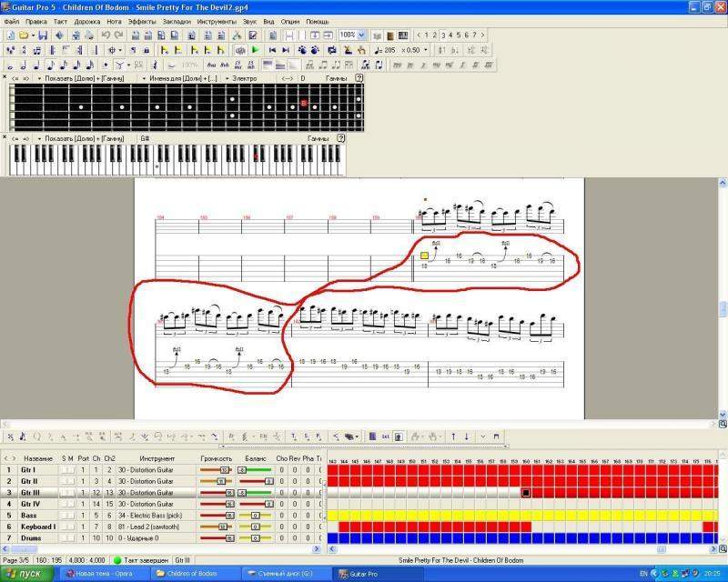The height and width of the screenshot is (582, 728).
Task: Adjust the Gtr II volume slider
Action: (221, 481)
